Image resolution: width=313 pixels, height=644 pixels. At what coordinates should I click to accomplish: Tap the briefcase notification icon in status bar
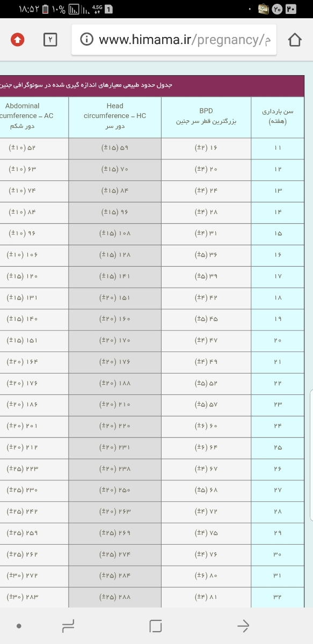[264, 9]
